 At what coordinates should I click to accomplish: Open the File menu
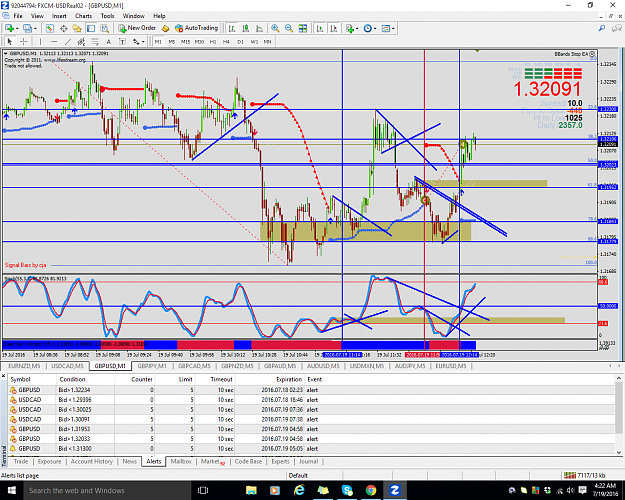(x=18, y=16)
